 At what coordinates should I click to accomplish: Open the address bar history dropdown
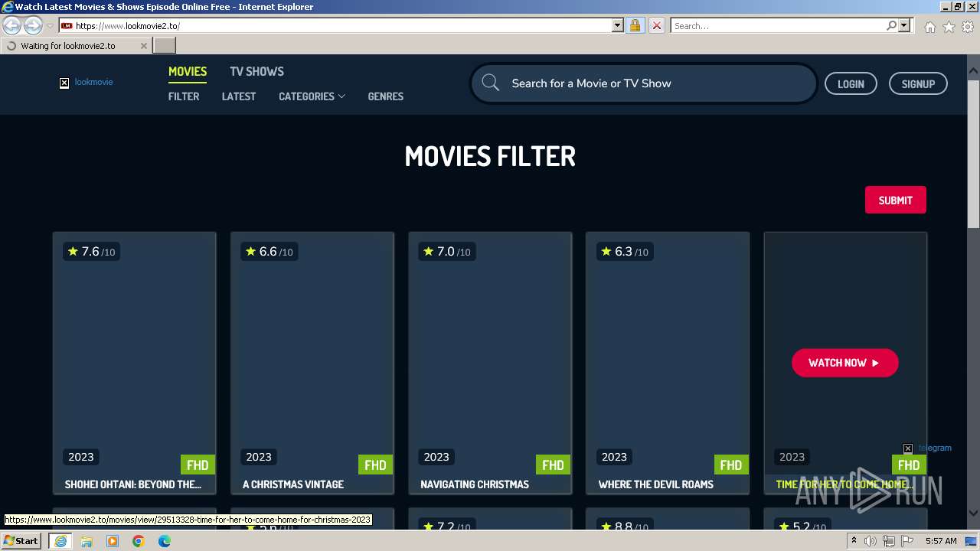618,25
